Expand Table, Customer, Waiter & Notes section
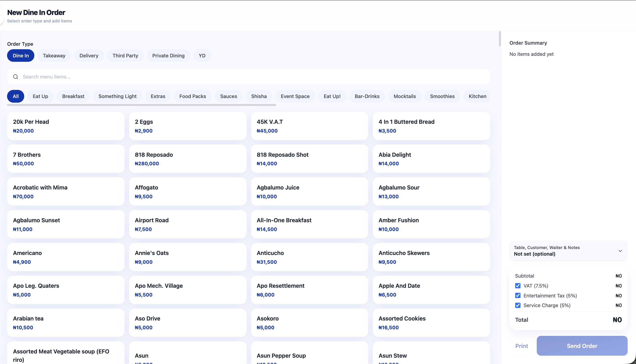The width and height of the screenshot is (636, 364). 568,251
